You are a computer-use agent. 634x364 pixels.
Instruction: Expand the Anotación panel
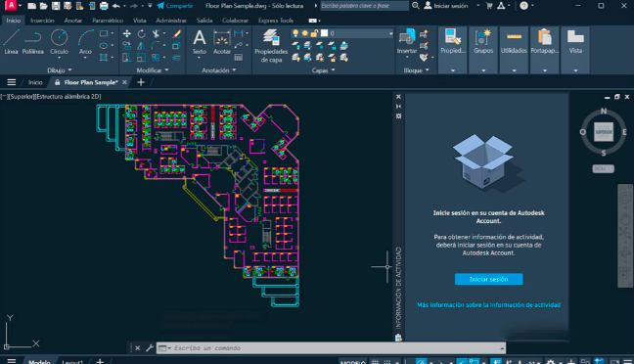(x=219, y=70)
